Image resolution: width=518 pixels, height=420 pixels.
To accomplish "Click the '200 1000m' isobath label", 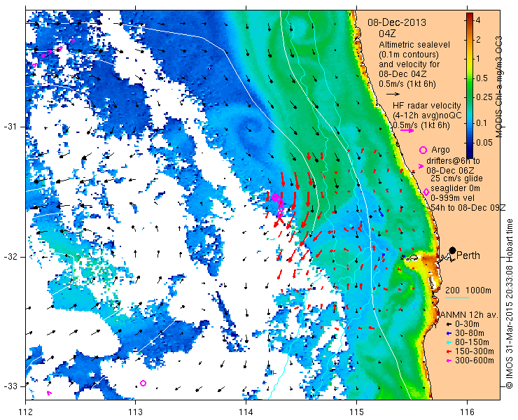I will pos(468,290).
